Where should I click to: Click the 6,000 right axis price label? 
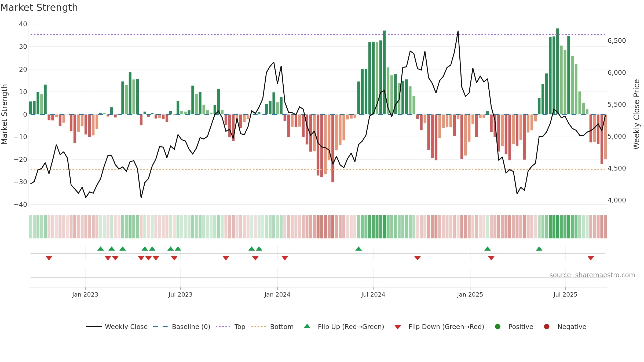pyautogui.click(x=617, y=72)
